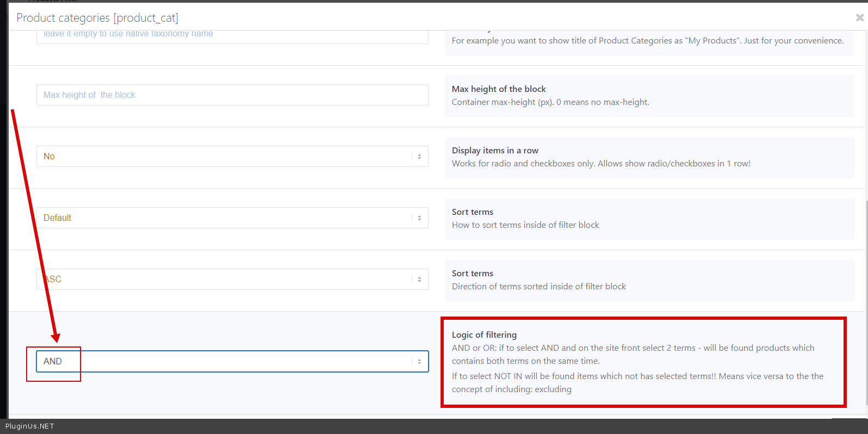This screenshot has height=434, width=868.
Task: Click the 'Direction of terms sorted' description
Action: pyautogui.click(x=538, y=287)
